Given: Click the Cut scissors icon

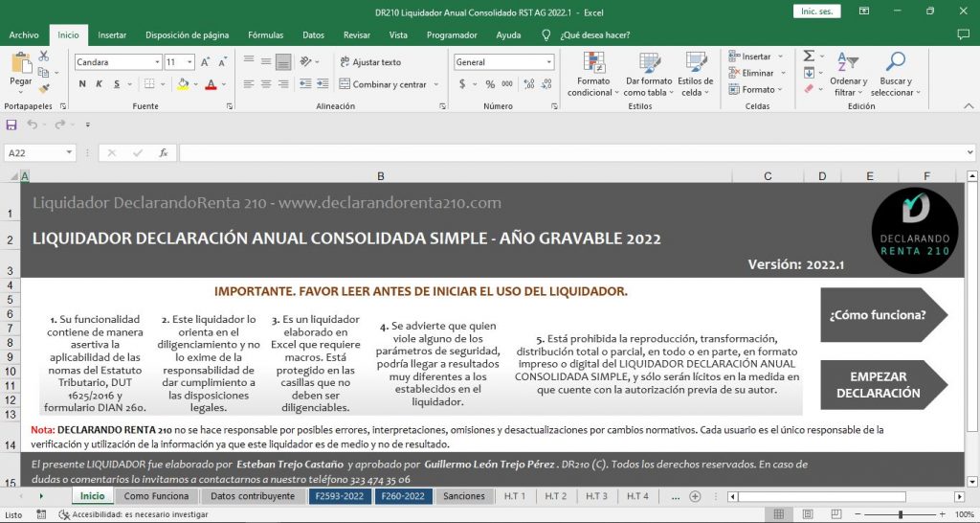Looking at the screenshot, I should pos(44,57).
